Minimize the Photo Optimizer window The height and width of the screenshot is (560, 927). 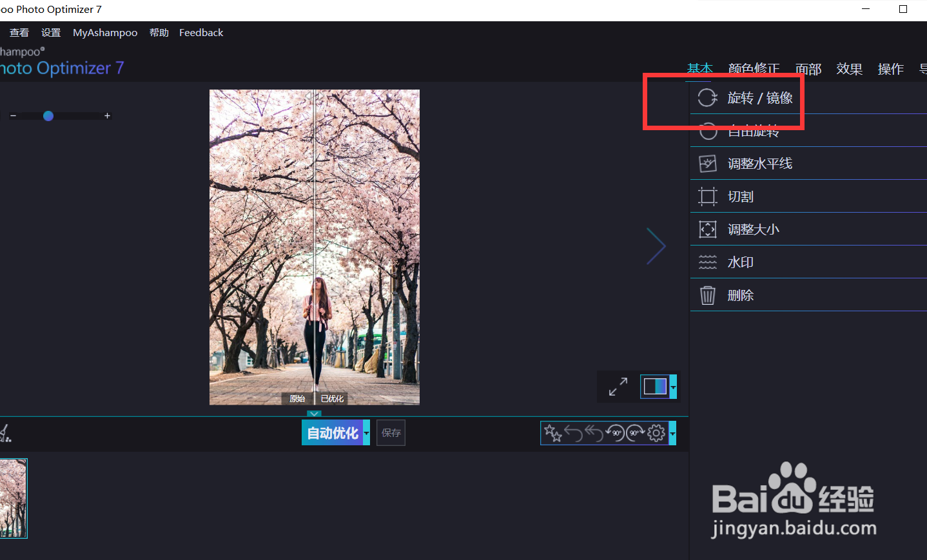[x=866, y=9]
